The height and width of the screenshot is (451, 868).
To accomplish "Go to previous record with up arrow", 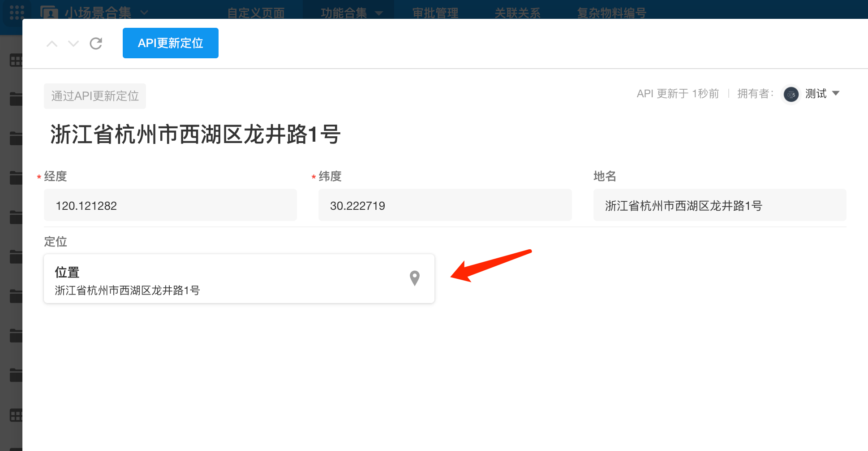I will click(52, 43).
